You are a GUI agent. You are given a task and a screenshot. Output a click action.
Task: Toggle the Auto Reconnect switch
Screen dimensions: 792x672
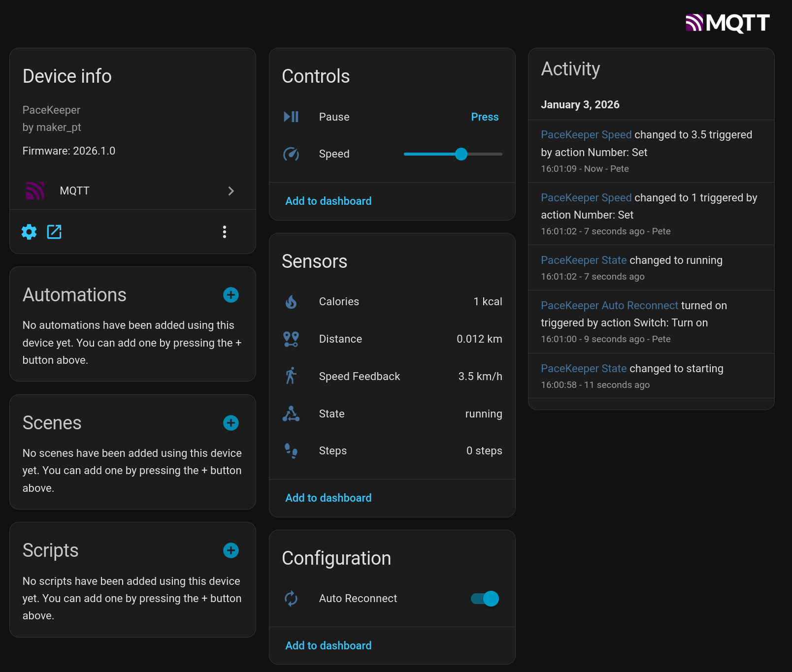[485, 599]
